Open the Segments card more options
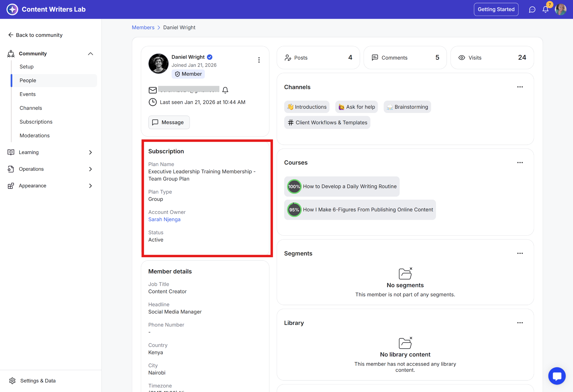Viewport: 573px width, 392px height. pos(520,253)
